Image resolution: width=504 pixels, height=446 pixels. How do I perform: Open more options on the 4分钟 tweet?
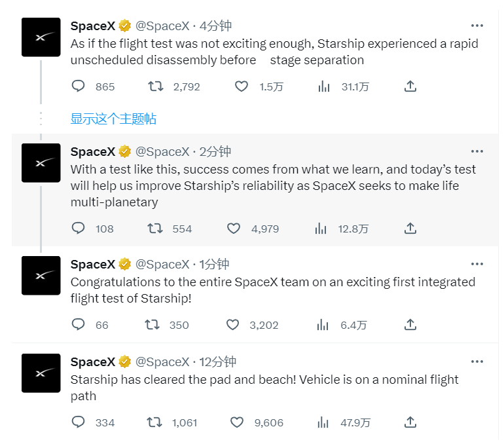click(477, 26)
